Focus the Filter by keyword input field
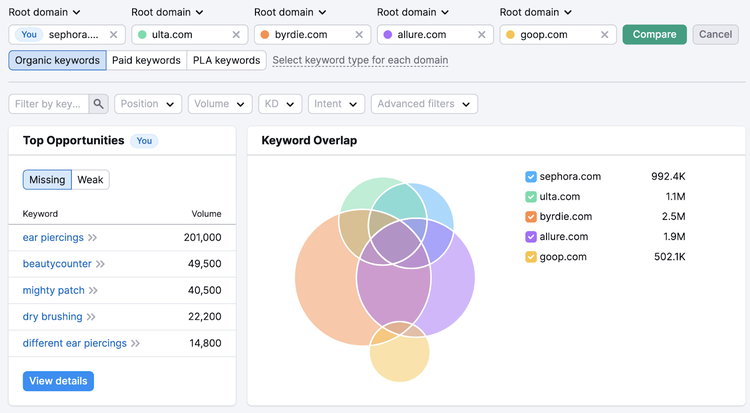This screenshot has width=750, height=413. tap(49, 104)
